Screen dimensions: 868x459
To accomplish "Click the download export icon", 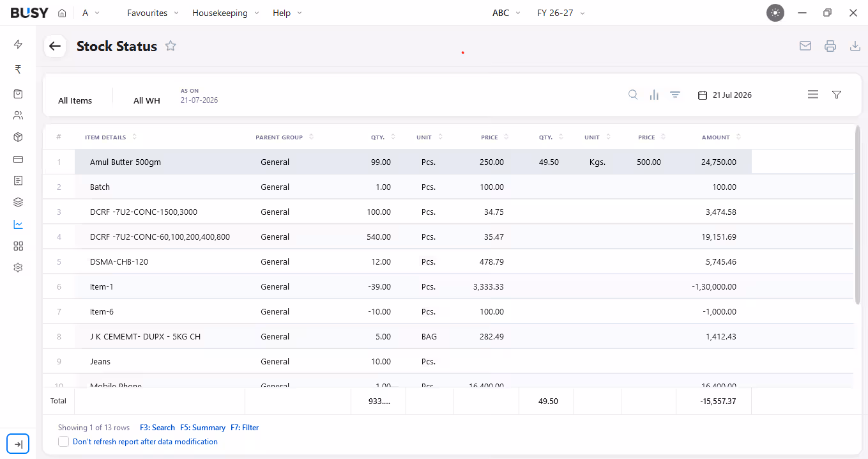I will pos(855,46).
